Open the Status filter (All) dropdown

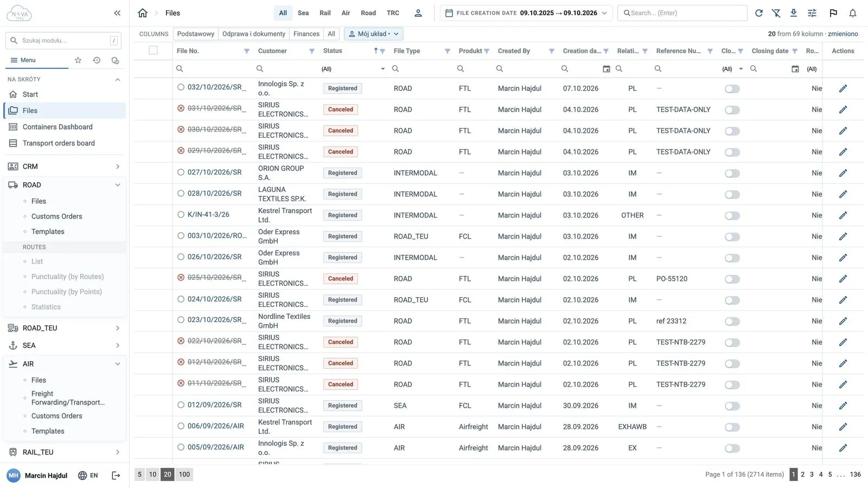353,69
